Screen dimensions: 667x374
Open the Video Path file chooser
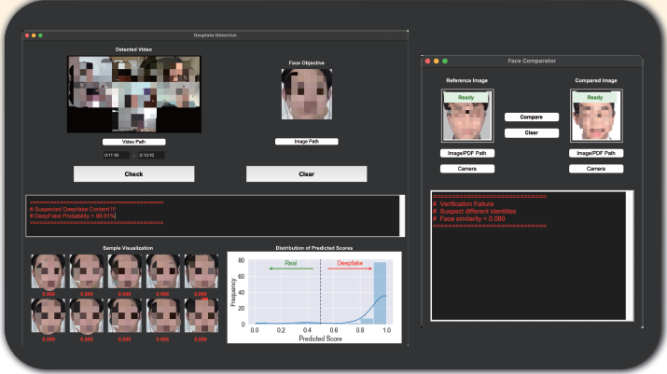[134, 142]
